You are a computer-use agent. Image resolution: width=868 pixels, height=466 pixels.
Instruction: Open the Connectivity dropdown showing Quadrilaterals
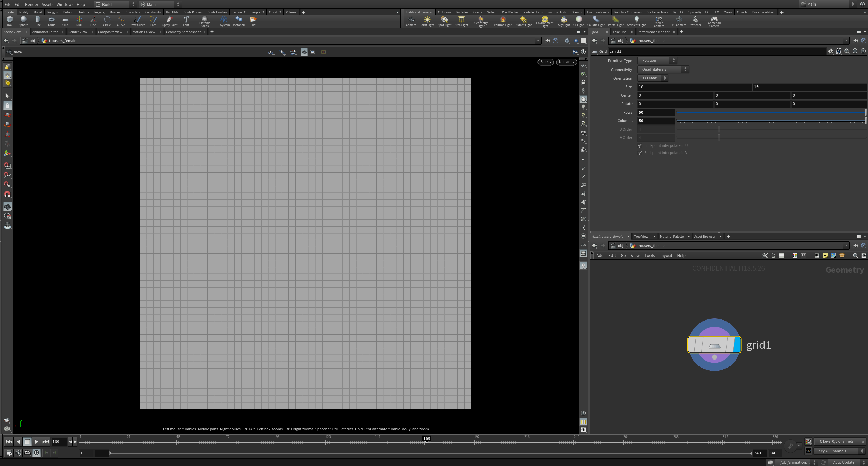click(662, 69)
